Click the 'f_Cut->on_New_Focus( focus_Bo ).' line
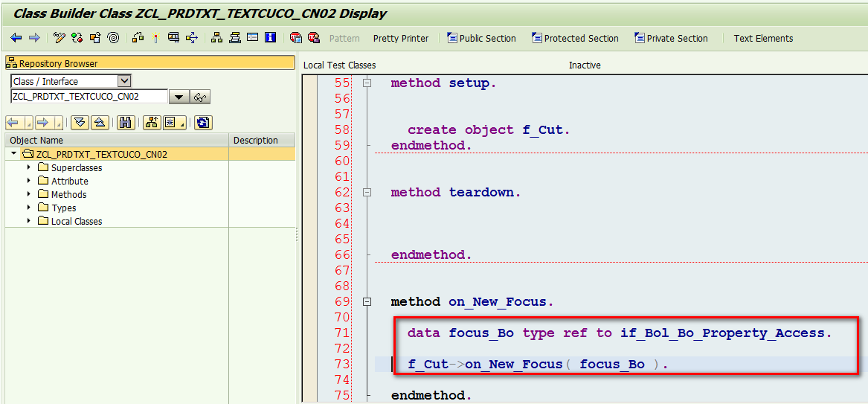 (538, 364)
